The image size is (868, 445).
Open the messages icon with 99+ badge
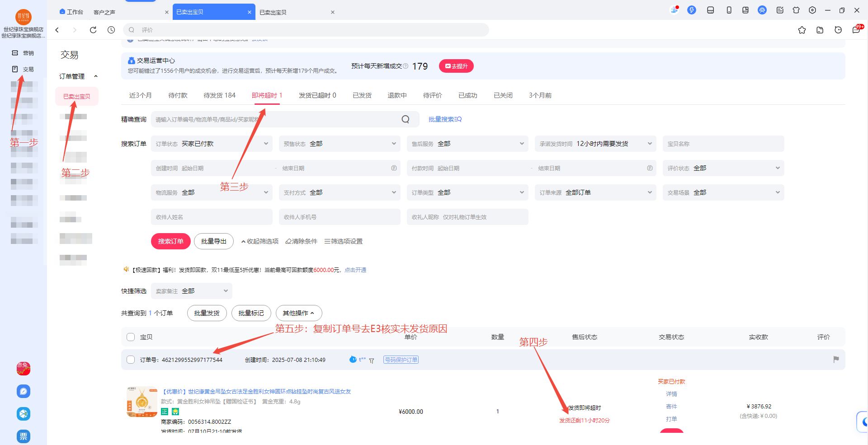click(x=856, y=30)
